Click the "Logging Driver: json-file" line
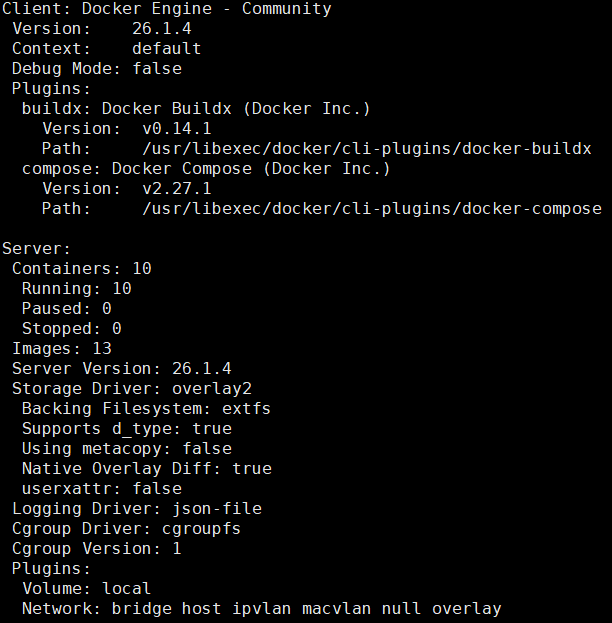The width and height of the screenshot is (612, 623). point(136,508)
